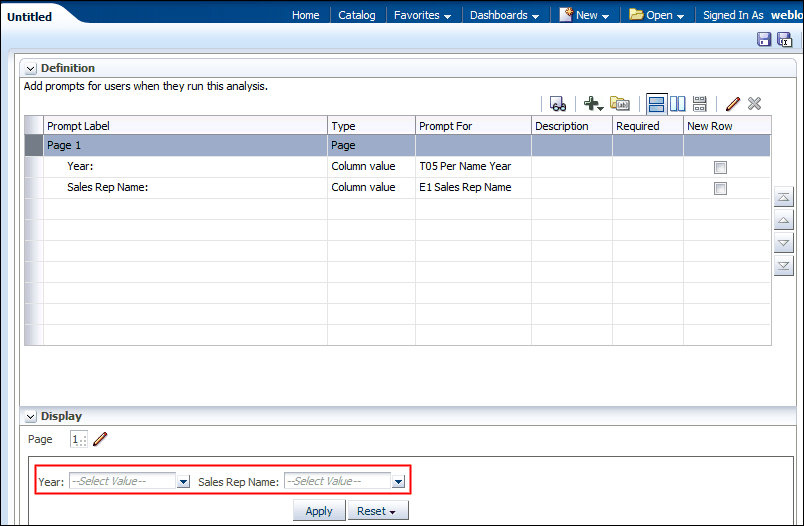804x526 pixels.
Task: Select the Sales Rep Name: prompt row
Action: [x=397, y=188]
